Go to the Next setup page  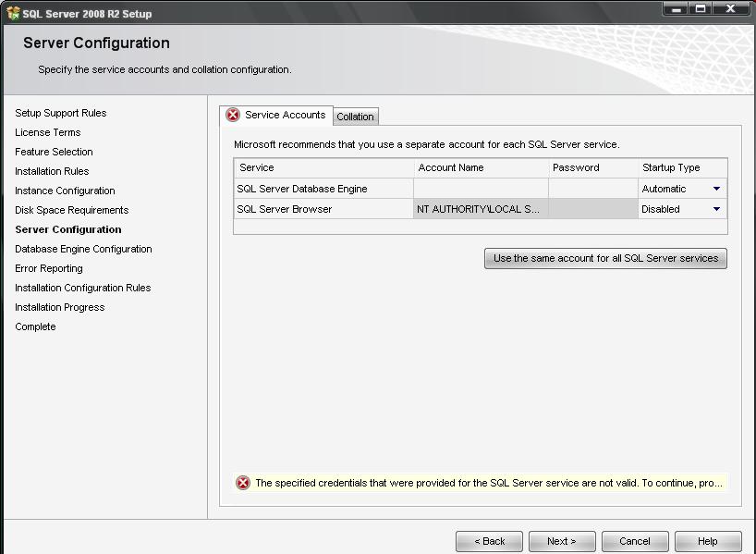561,541
